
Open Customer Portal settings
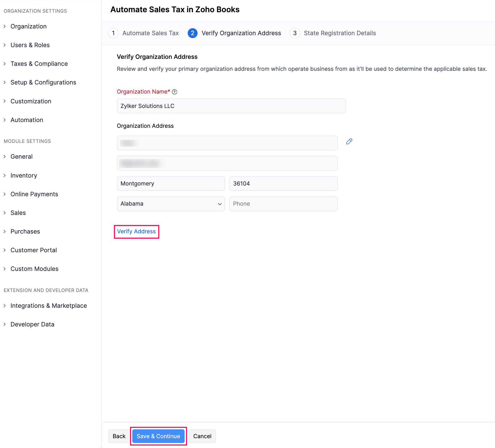(x=34, y=250)
